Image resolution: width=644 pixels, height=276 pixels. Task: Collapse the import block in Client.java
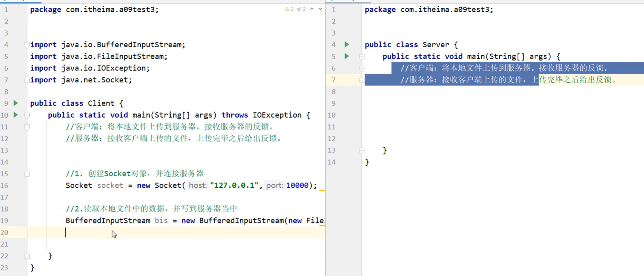(27, 45)
